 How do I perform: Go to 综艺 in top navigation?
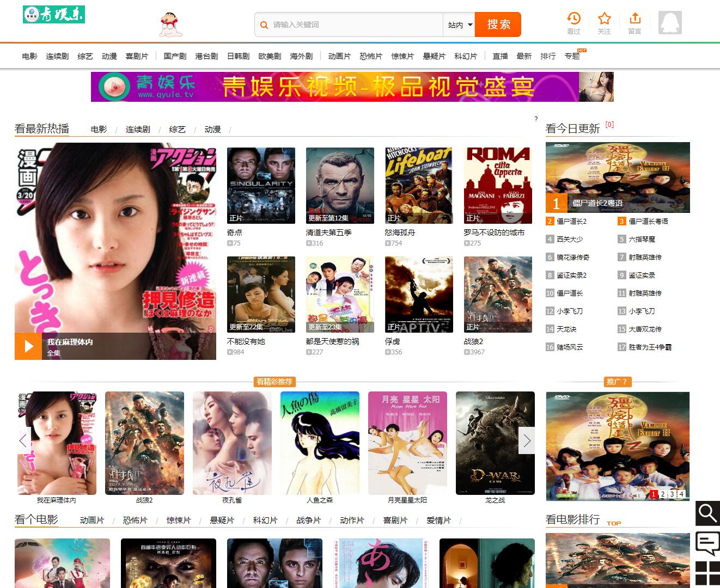pyautogui.click(x=85, y=56)
